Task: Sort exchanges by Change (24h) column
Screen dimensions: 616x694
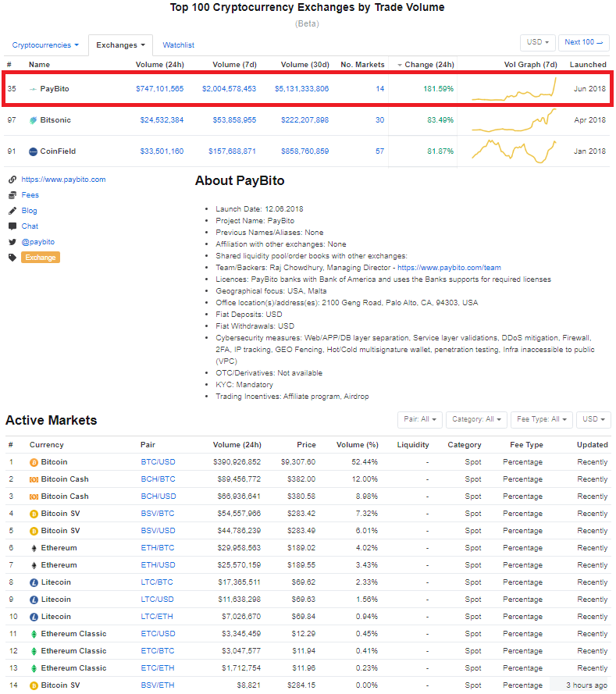Action: click(x=426, y=65)
